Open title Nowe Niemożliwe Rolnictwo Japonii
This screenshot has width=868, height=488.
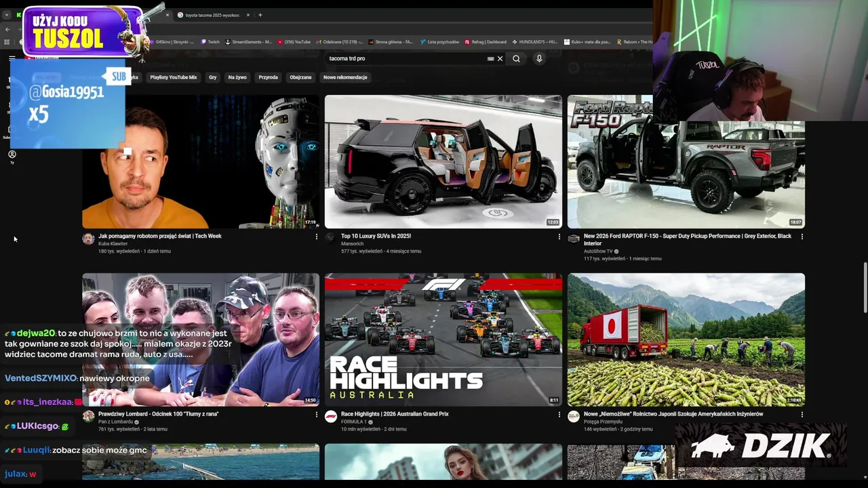(673, 413)
